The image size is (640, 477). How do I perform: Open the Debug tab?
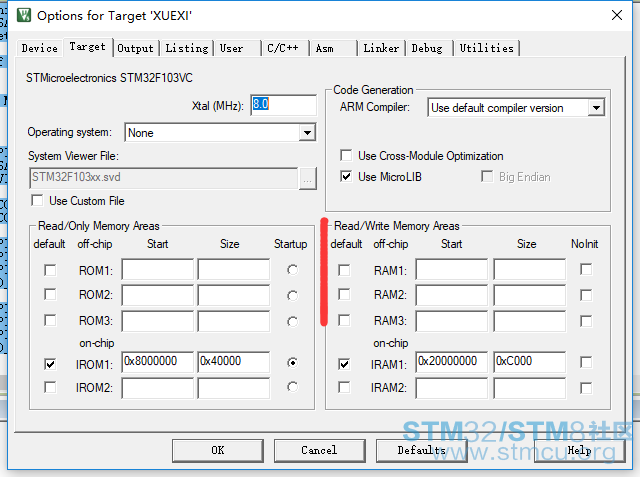(427, 48)
